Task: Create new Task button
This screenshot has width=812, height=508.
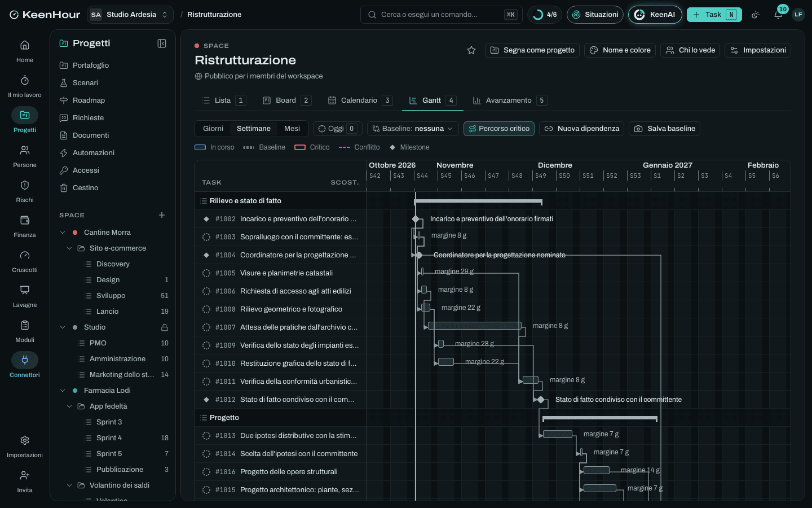Action: click(714, 15)
